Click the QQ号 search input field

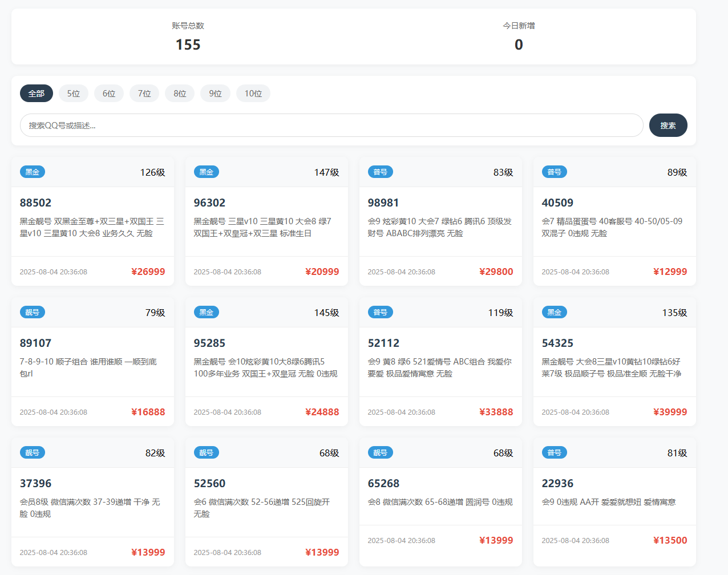pos(331,125)
